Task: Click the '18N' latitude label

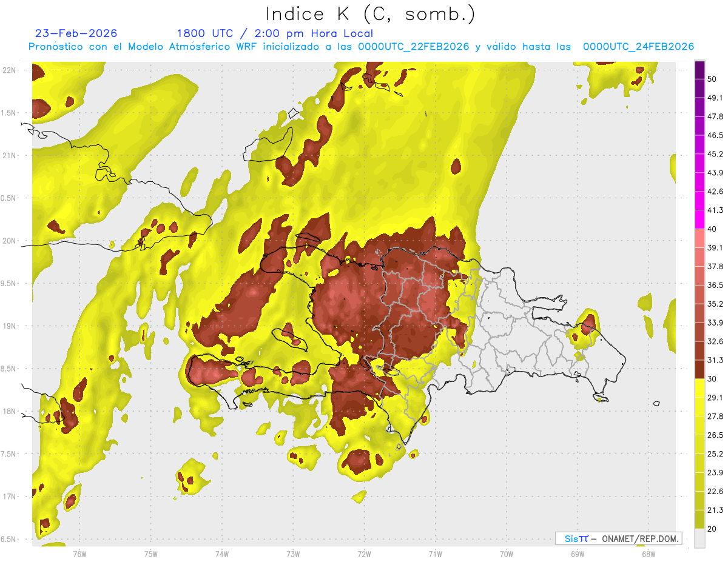Action: 9,412
